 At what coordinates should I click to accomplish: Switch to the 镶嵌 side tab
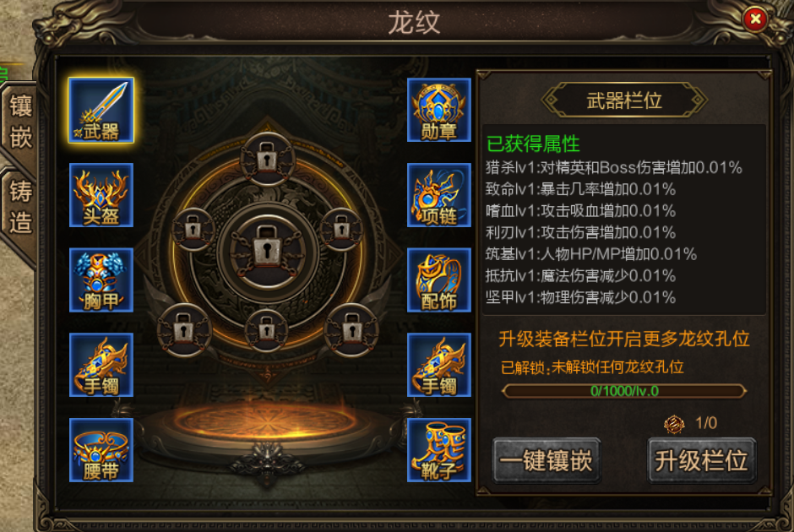[x=20, y=122]
